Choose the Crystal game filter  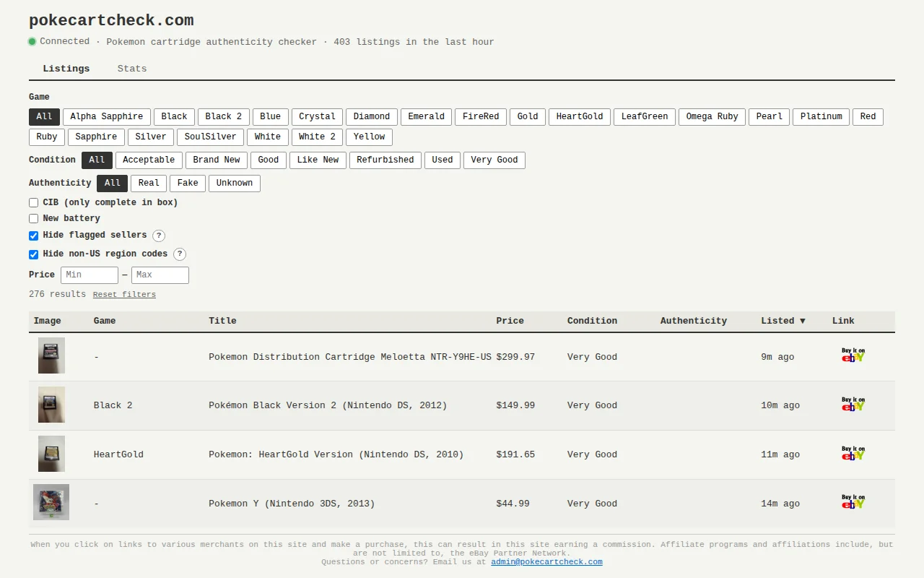317,117
